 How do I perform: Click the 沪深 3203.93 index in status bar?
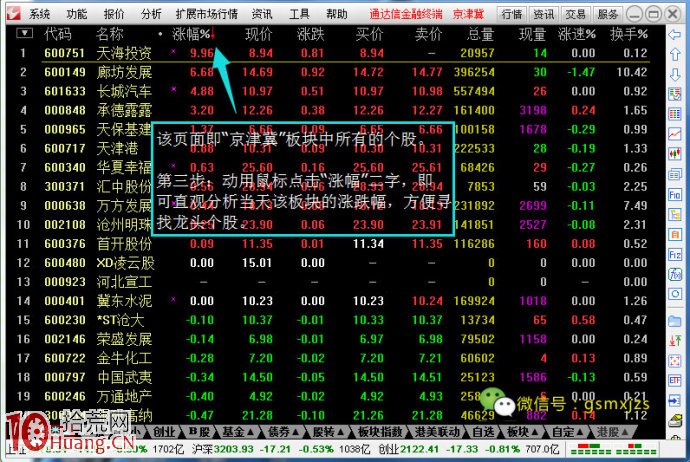click(222, 449)
